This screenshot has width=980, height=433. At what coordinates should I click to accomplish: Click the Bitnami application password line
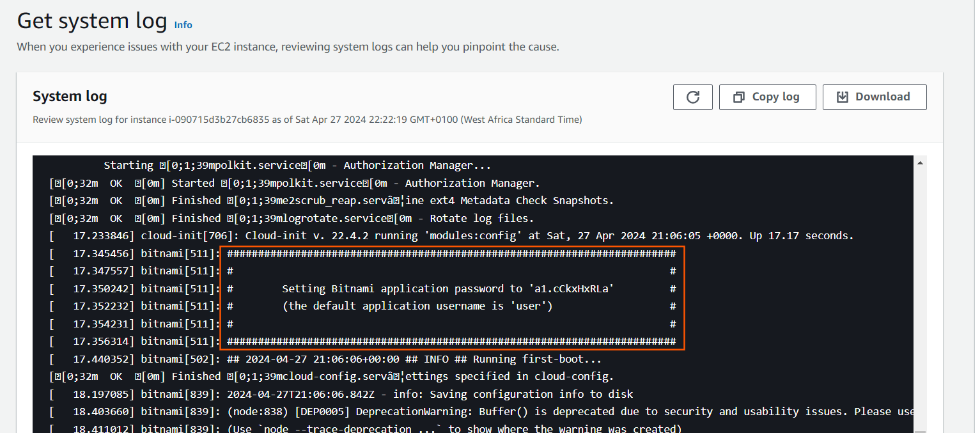(x=447, y=289)
